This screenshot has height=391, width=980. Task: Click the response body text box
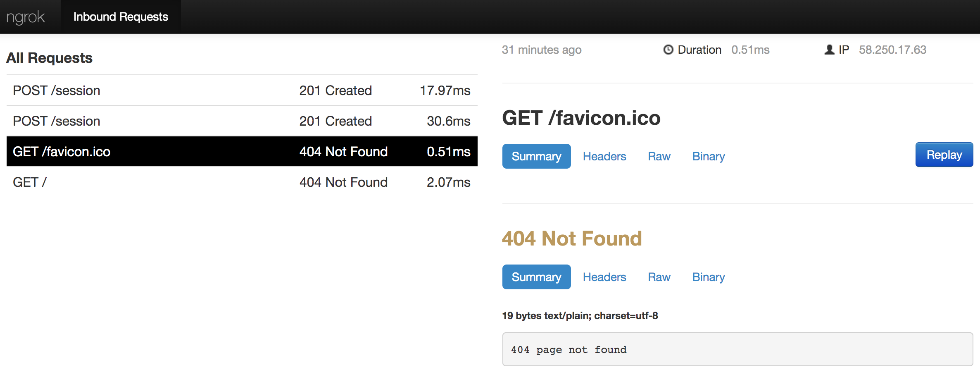(737, 350)
